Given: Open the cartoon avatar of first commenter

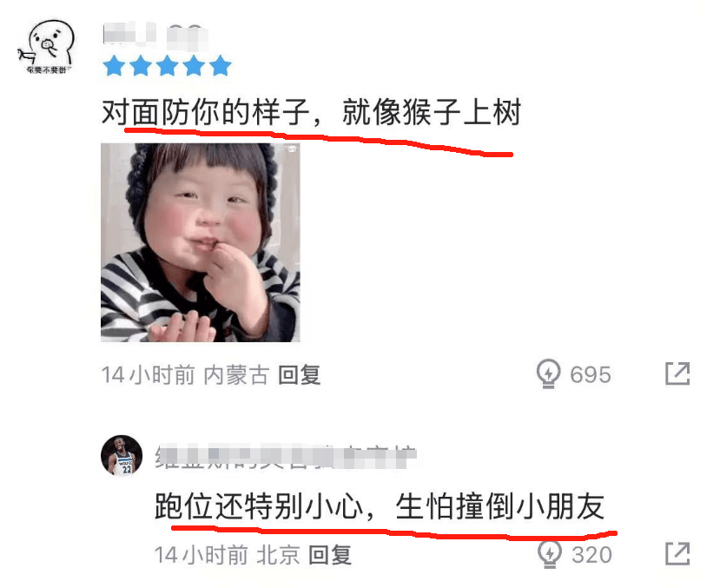Looking at the screenshot, I should click(46, 47).
